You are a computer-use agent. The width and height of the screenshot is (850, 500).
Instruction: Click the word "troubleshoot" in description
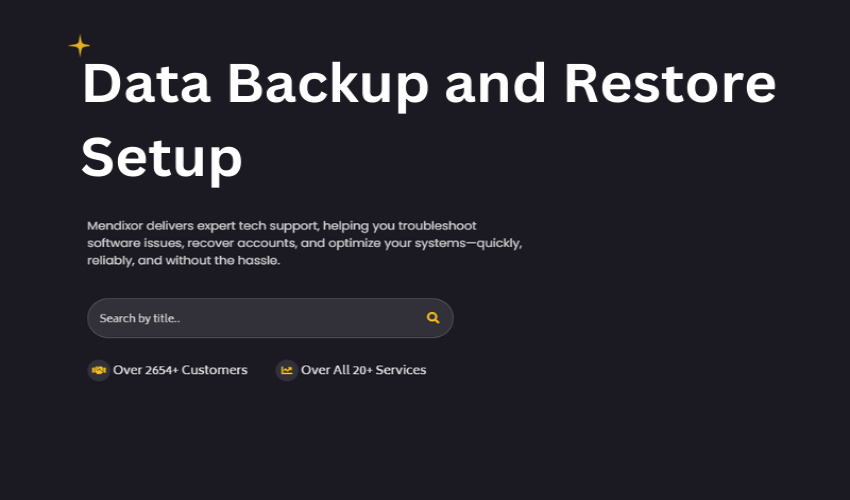437,226
